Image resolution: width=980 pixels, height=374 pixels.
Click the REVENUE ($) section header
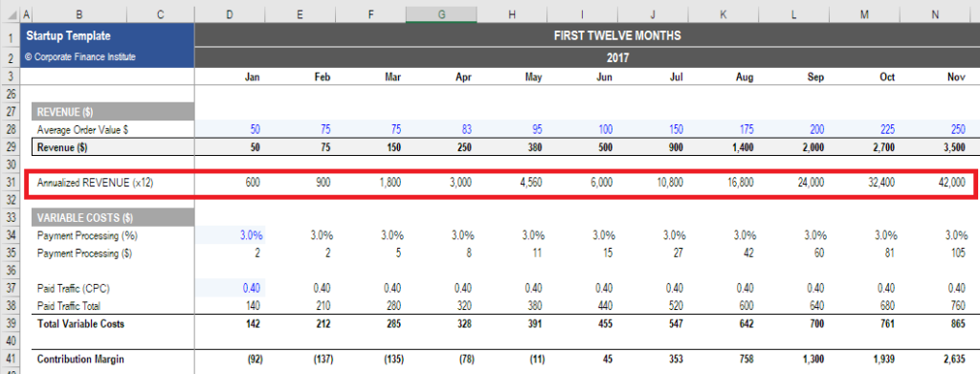coord(113,112)
